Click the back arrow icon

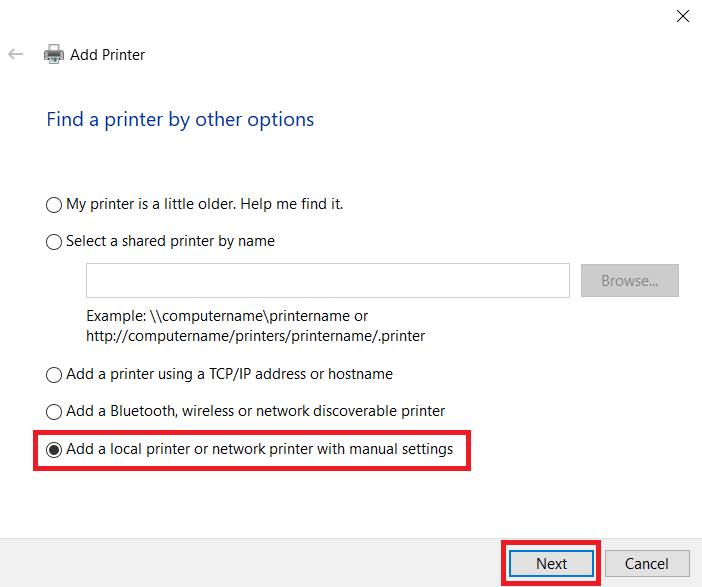click(15, 55)
